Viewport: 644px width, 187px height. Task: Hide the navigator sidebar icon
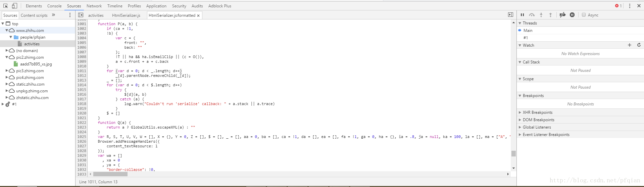coord(81,15)
